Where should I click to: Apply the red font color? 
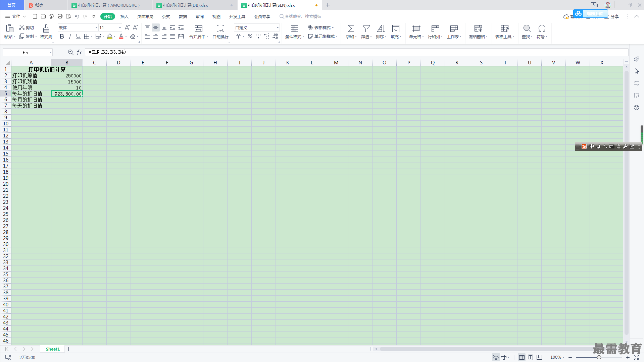point(121,36)
